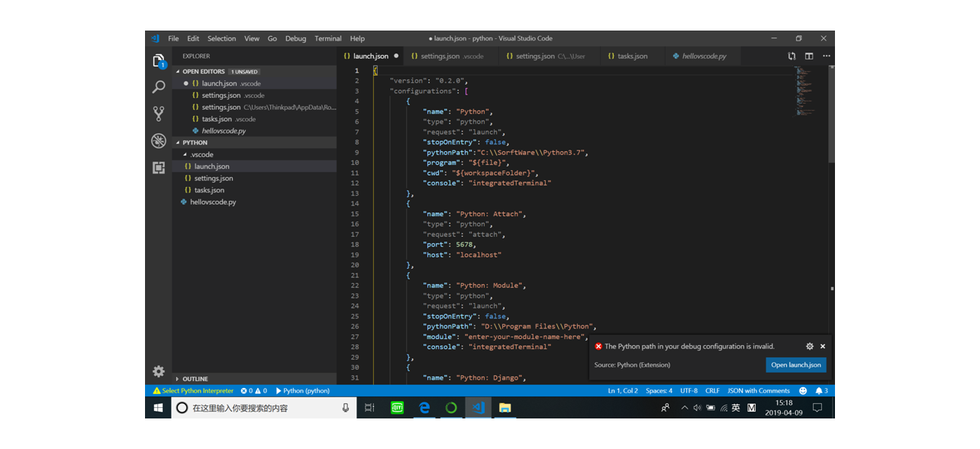This screenshot has width=980, height=449.
Task: Show hidden system tray icons chevron
Action: [x=685, y=408]
